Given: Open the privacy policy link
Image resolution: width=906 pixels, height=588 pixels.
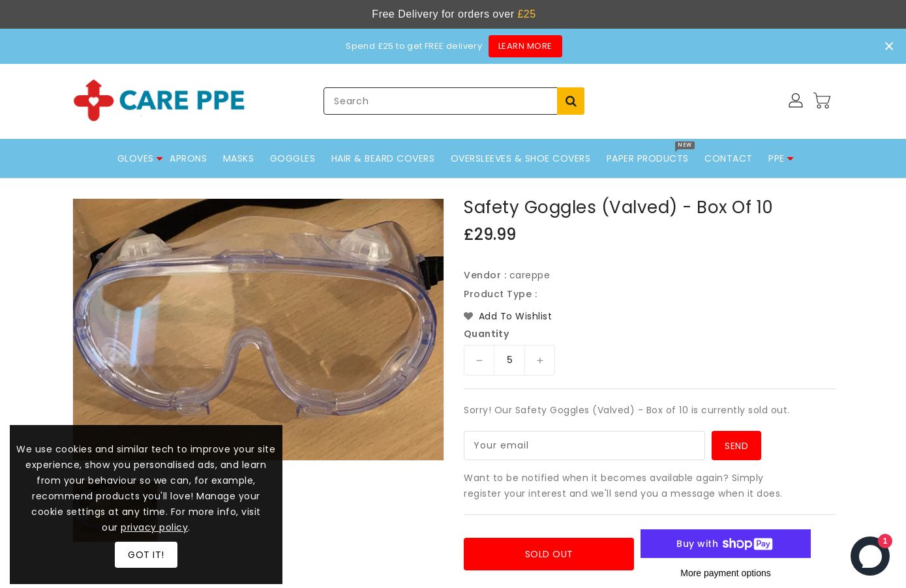Looking at the screenshot, I should (154, 527).
